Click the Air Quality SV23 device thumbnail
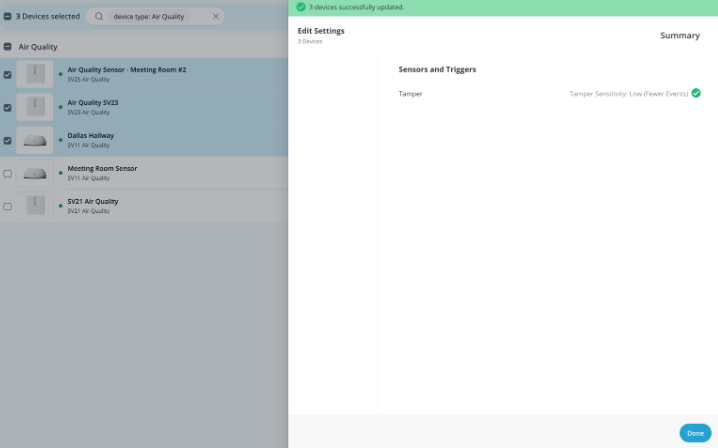718x448 pixels. pos(35,107)
